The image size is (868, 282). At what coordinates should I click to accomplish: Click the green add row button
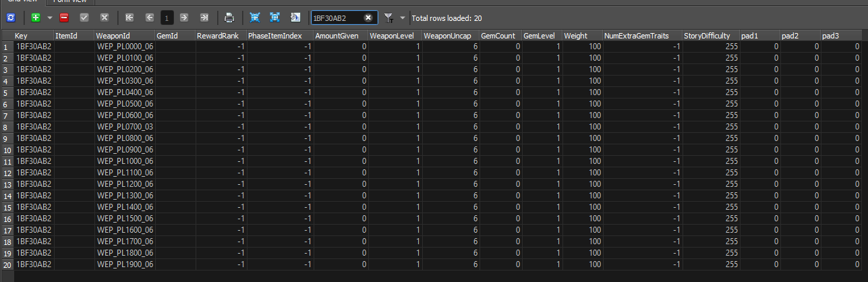(35, 18)
